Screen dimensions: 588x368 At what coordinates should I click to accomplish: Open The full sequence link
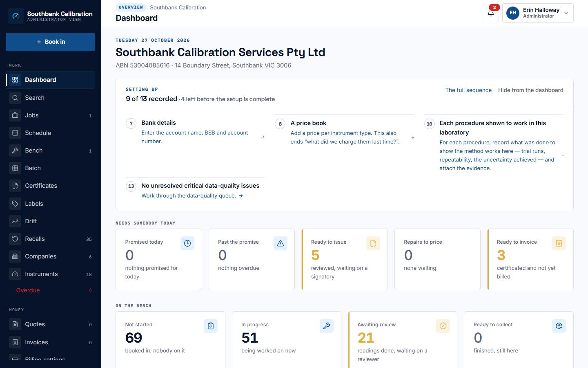pos(468,90)
